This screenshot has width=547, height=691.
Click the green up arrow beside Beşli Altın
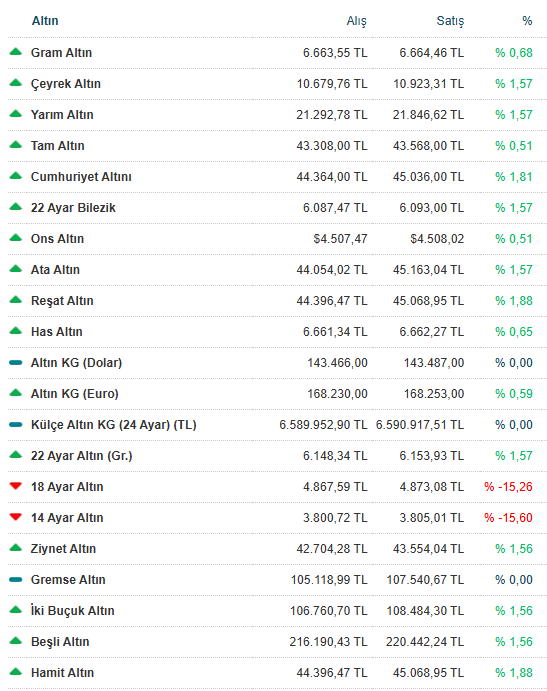pyautogui.click(x=15, y=641)
